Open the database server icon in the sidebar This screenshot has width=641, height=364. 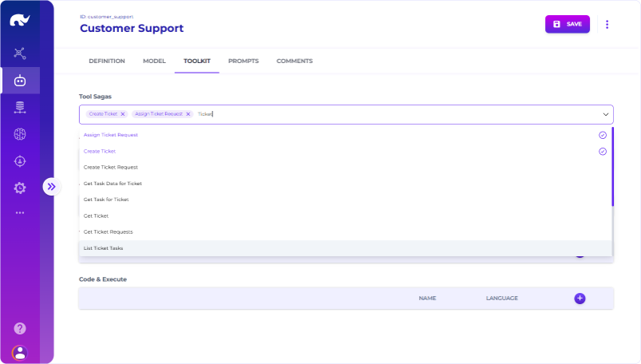tap(20, 107)
